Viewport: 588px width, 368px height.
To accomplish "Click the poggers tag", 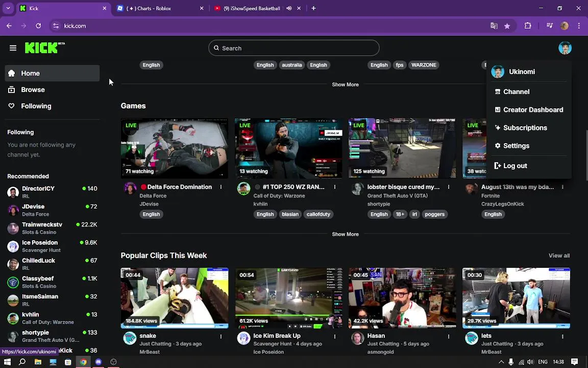I will click(435, 215).
